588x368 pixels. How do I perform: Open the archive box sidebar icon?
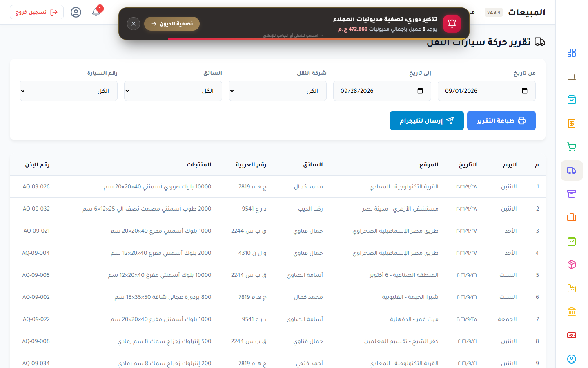click(572, 194)
